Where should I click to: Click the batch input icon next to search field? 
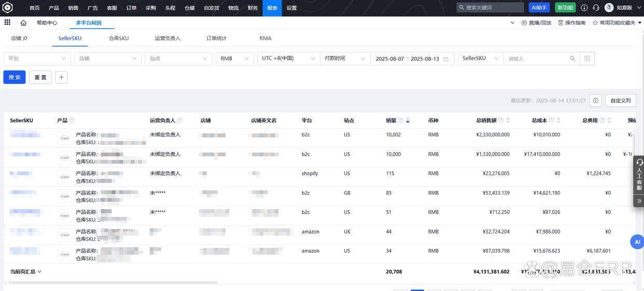click(587, 59)
